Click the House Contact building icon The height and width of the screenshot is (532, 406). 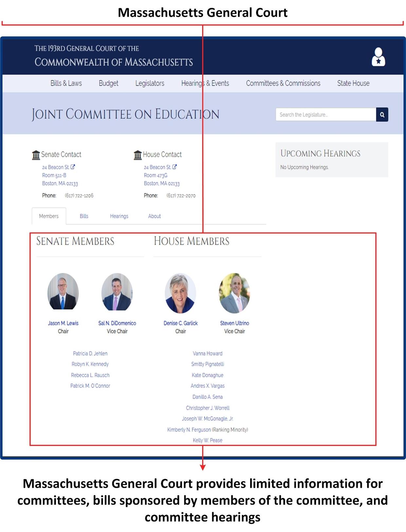pyautogui.click(x=138, y=155)
